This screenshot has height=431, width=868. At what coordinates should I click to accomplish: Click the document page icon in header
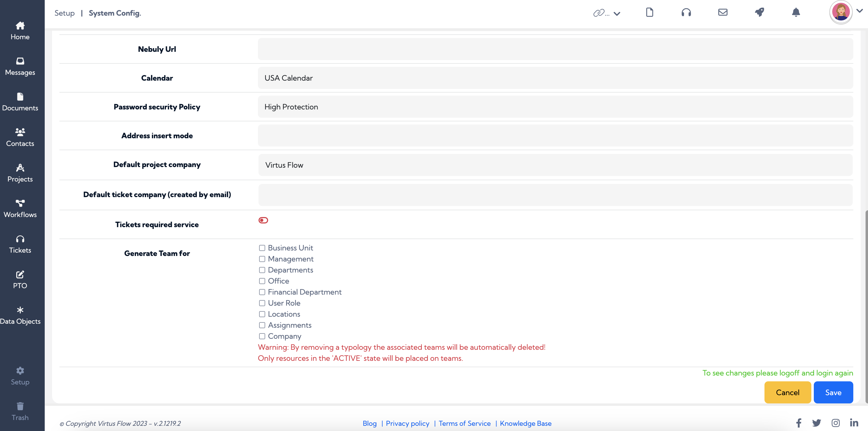[x=649, y=13]
